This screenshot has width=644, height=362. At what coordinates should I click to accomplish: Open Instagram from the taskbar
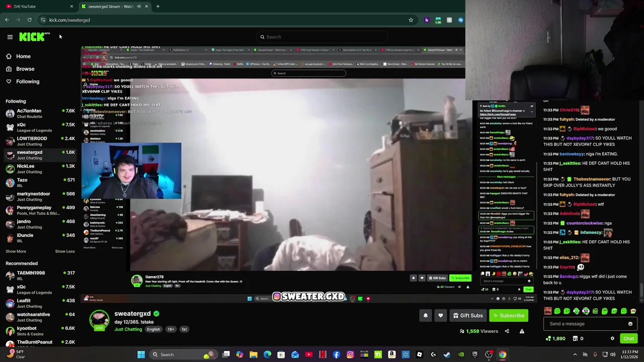(350, 354)
